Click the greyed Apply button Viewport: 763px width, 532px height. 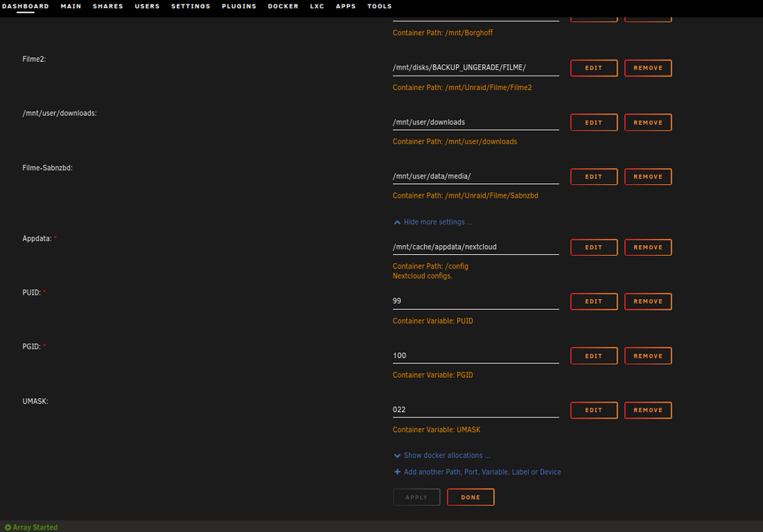[417, 498]
